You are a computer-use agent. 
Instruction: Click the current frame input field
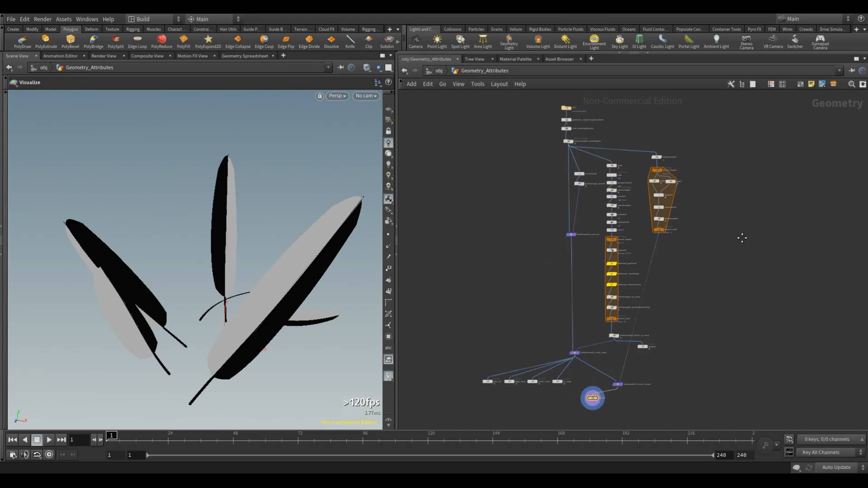click(x=79, y=440)
